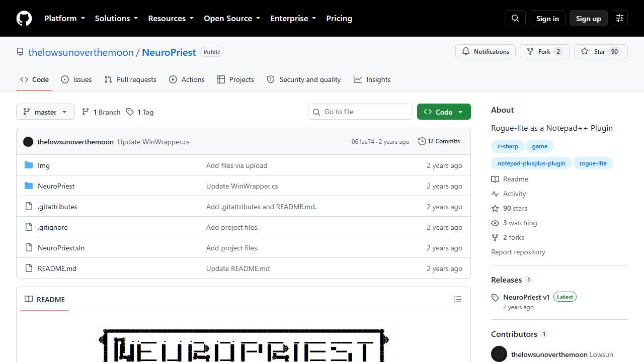Select the c-sharp topic tag
Viewport: 644px width, 362px height.
(508, 146)
